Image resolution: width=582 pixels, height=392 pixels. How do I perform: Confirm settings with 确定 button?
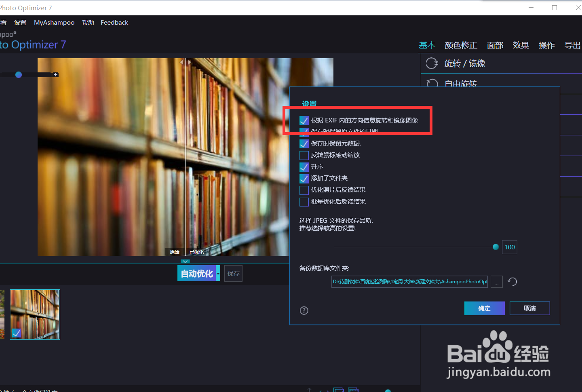(484, 308)
